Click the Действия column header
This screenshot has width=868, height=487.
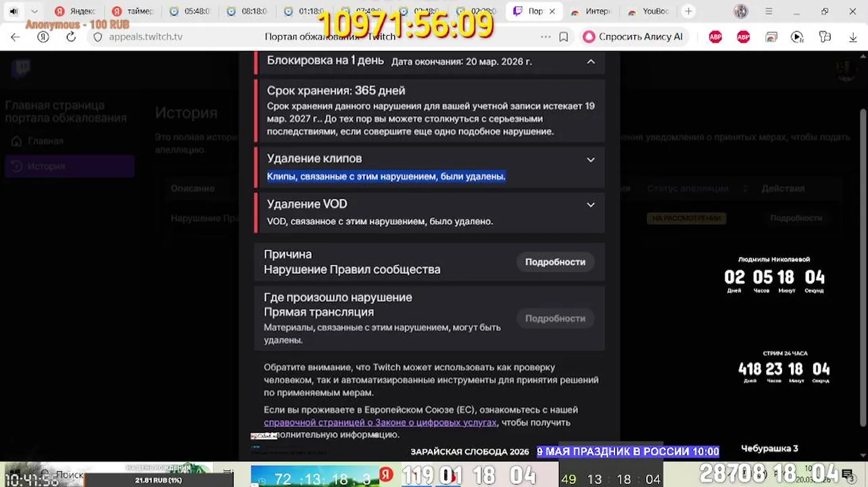[783, 188]
